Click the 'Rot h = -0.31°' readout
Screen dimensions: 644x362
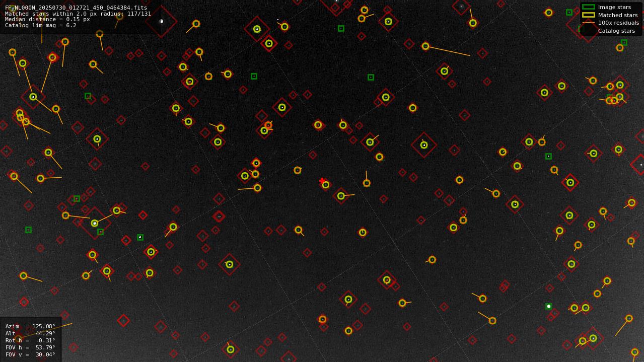point(30,340)
